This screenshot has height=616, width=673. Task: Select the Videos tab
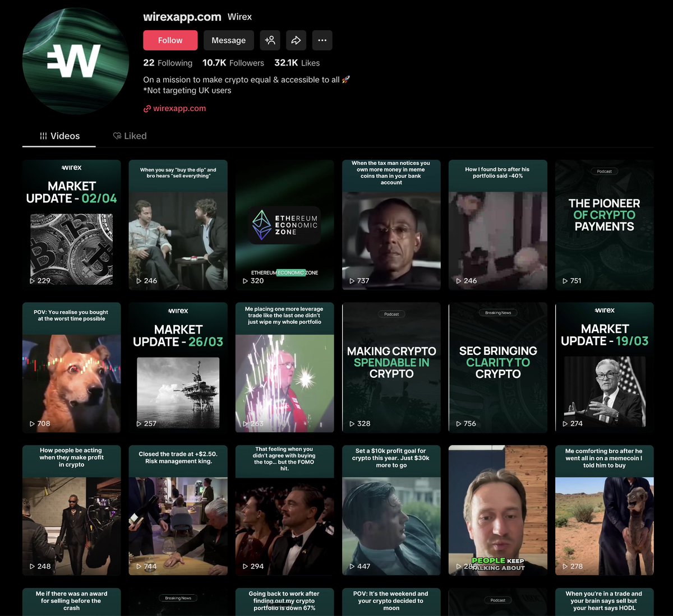coord(59,136)
